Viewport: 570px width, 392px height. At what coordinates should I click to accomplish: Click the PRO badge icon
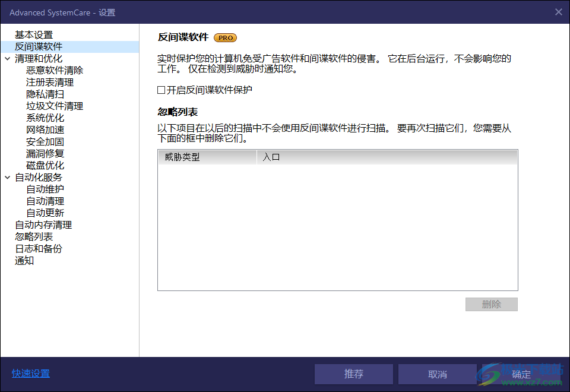pos(226,38)
